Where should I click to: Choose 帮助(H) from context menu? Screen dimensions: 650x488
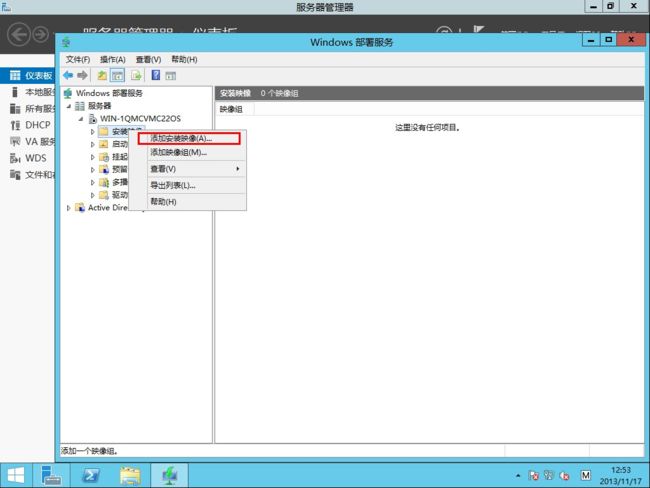point(188,202)
